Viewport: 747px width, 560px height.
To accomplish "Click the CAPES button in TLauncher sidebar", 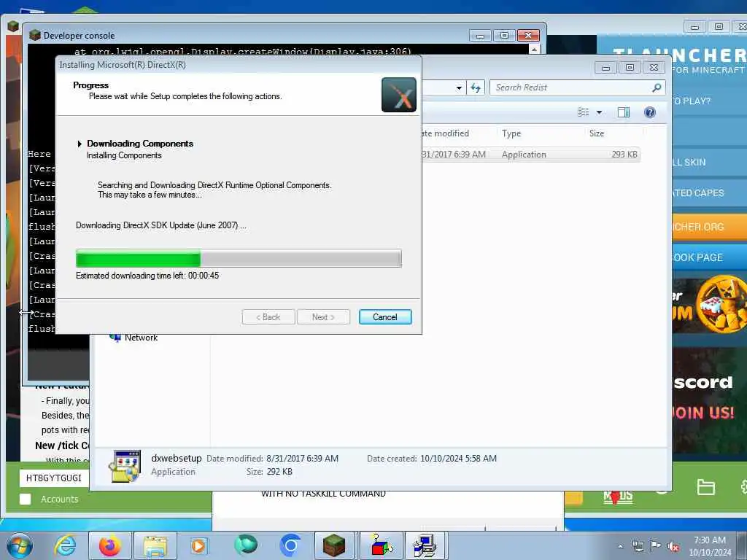I will (709, 192).
